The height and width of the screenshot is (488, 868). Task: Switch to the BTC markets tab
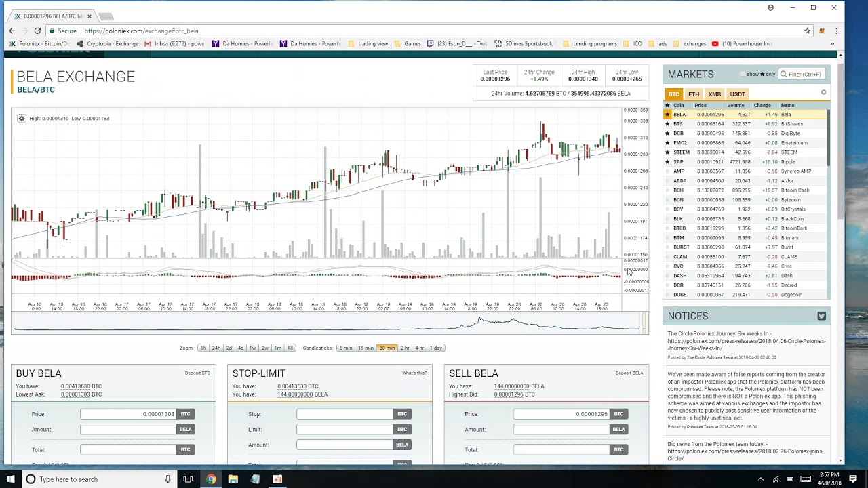[x=673, y=94]
